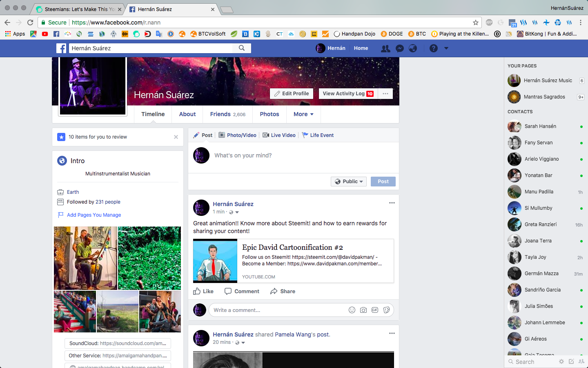The width and height of the screenshot is (588, 368).
Task: Open options menu on Epic David post
Action: pyautogui.click(x=392, y=203)
